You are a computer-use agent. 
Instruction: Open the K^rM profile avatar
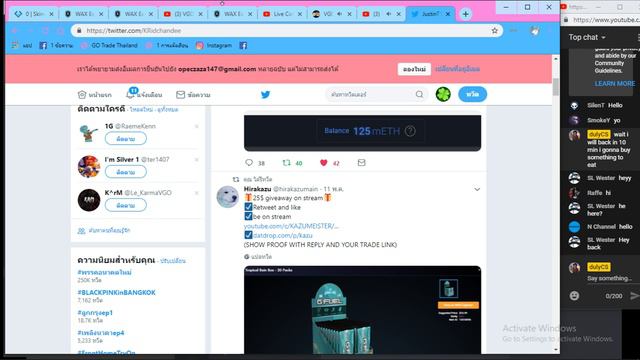[89, 200]
